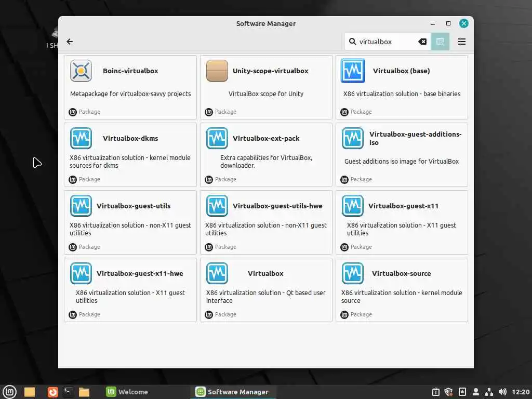Click Mint package badge on Virtualbox-source card
Screen dimensions: 532x399
point(344,314)
